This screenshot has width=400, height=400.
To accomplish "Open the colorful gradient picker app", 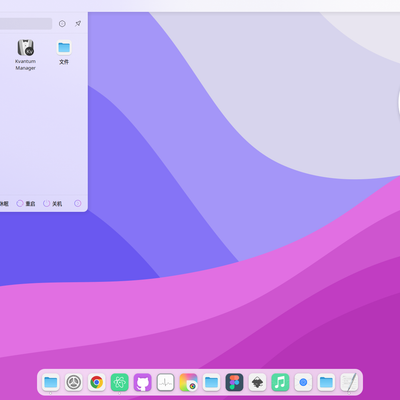I will (189, 382).
